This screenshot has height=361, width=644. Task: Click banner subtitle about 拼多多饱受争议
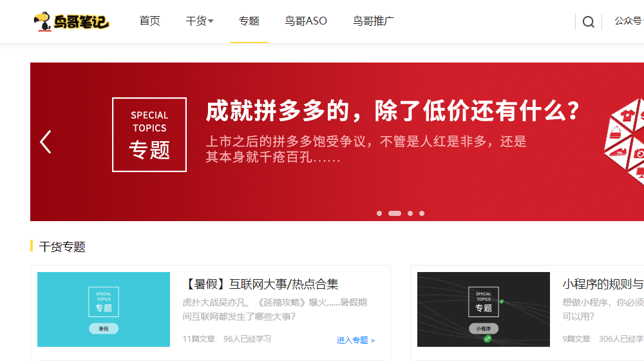tap(366, 149)
